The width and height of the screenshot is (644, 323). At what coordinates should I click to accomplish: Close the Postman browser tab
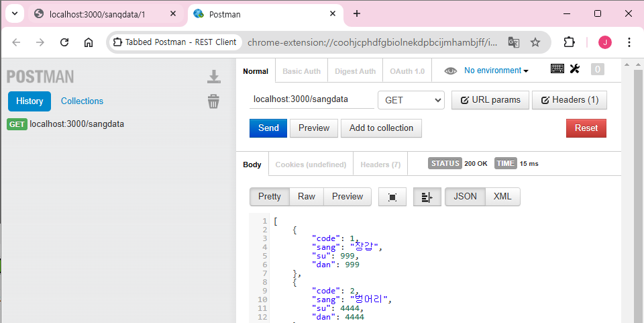click(333, 13)
